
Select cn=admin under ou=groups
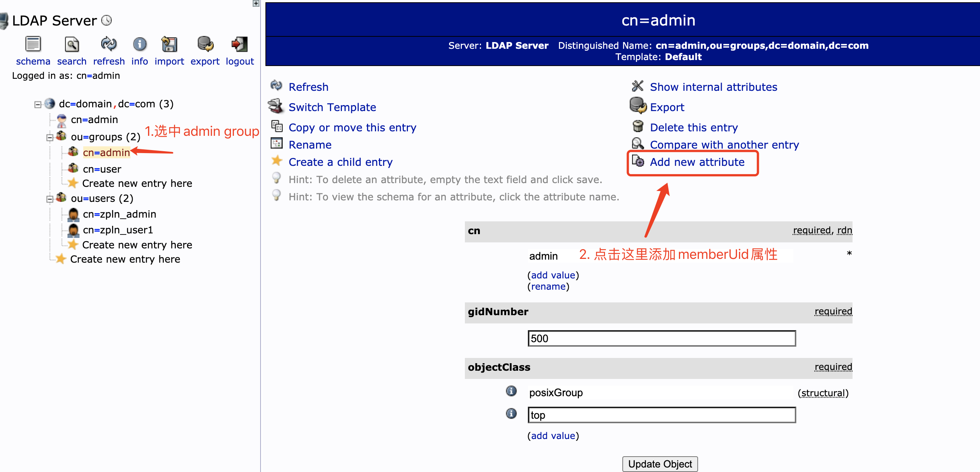(106, 153)
